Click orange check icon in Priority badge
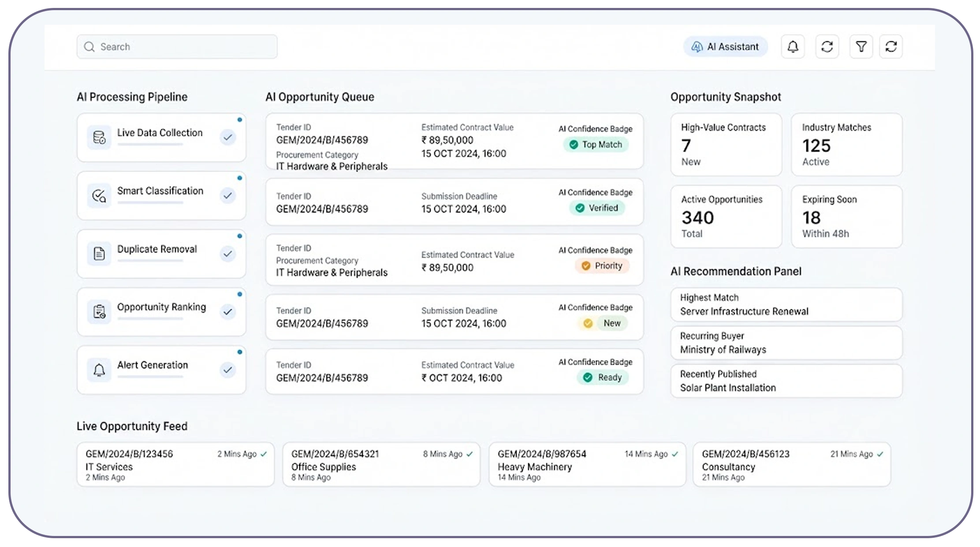The image size is (980, 547). 586,266
